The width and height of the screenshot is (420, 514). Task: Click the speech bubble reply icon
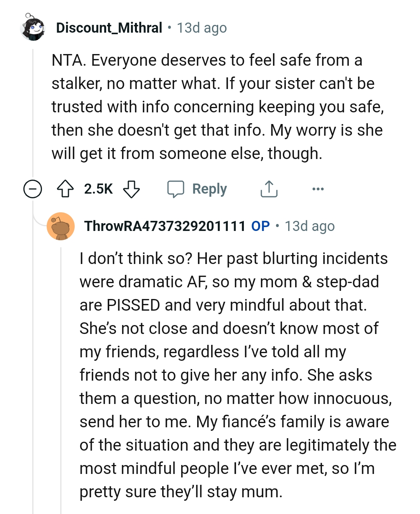tap(175, 189)
